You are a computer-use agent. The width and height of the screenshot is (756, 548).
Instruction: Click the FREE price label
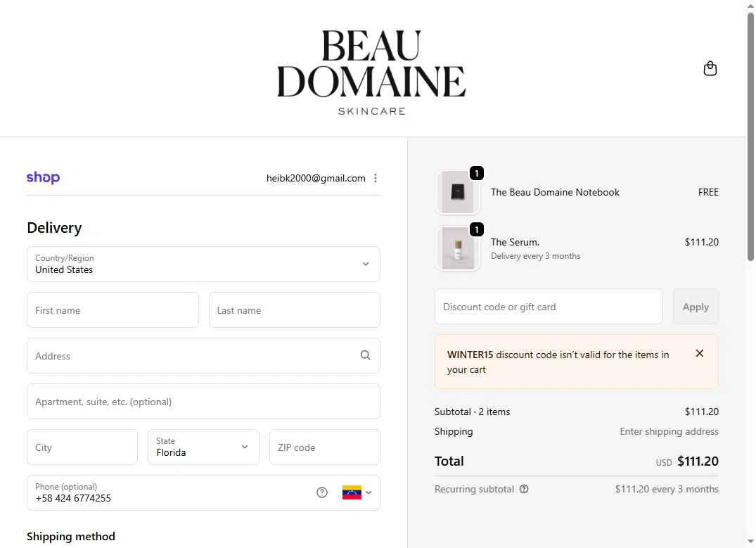(x=708, y=192)
